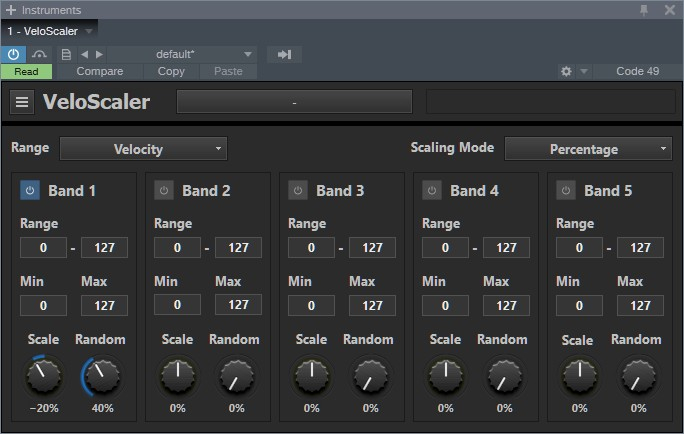
Task: Click the Band 1 Scale knob
Action: point(43,376)
